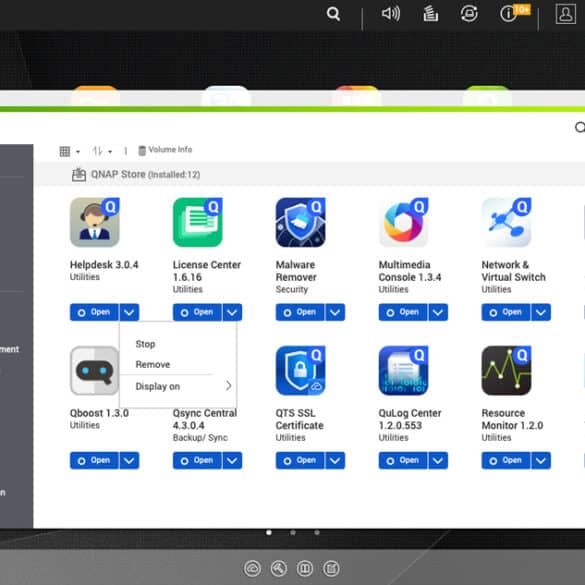The width and height of the screenshot is (585, 585).
Task: Go to third desktop page dot
Action: [x=317, y=532]
